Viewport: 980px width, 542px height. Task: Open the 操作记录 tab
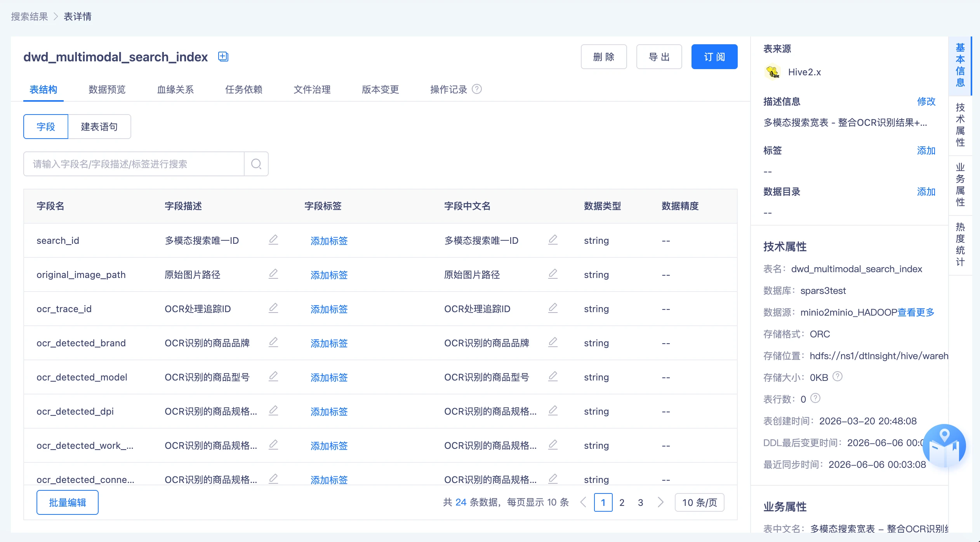point(449,90)
